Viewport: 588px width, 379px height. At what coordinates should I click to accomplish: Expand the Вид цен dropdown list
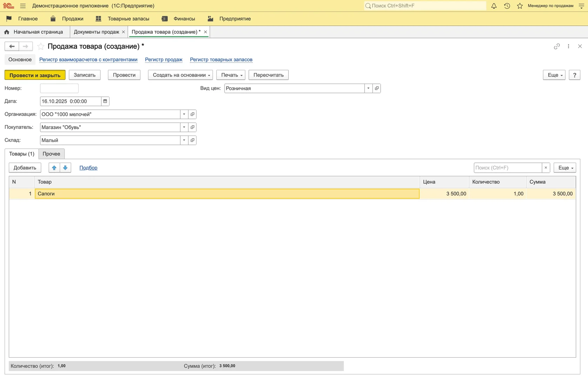click(x=368, y=88)
